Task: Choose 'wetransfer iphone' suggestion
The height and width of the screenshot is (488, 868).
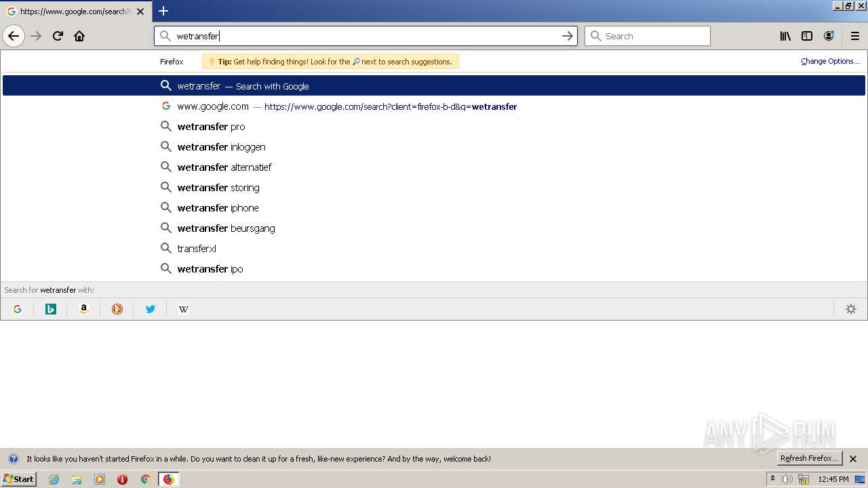Action: point(434,208)
